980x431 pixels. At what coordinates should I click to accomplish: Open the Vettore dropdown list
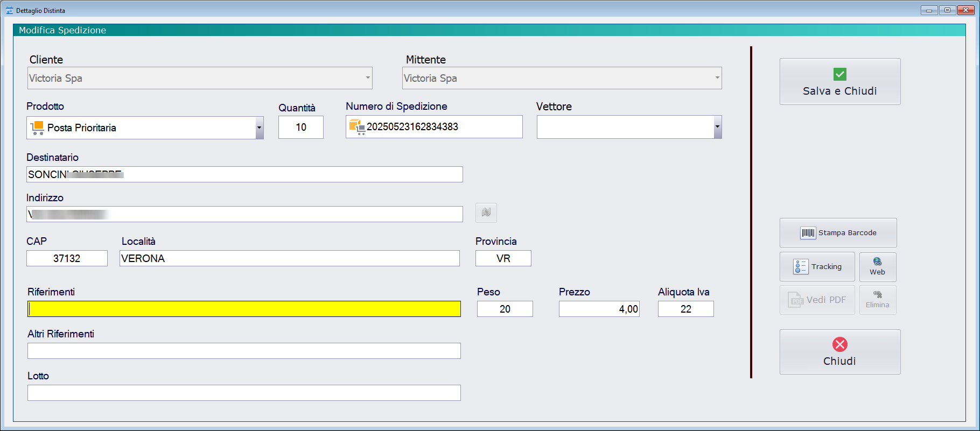click(717, 127)
